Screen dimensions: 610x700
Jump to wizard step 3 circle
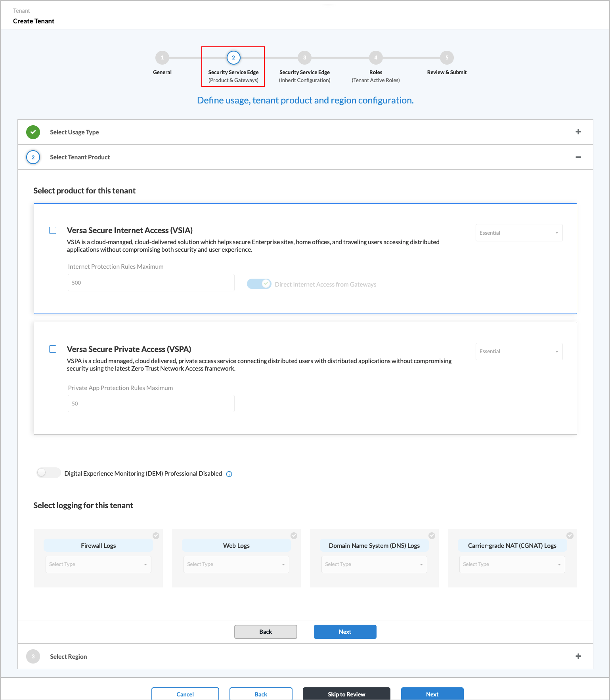tap(304, 57)
